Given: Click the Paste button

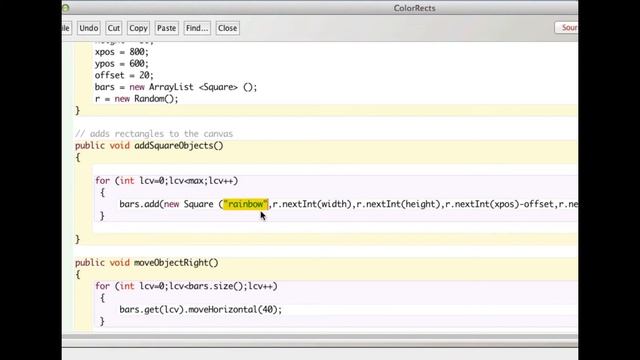Looking at the screenshot, I should tap(167, 28).
